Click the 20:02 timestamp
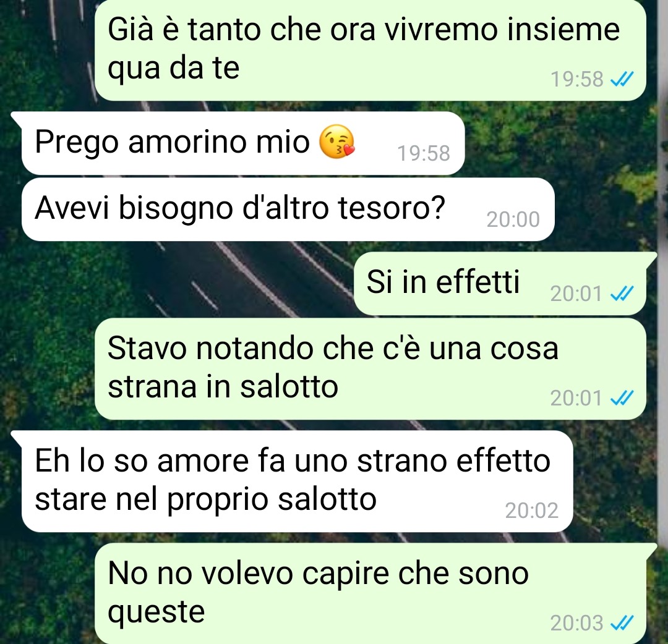This screenshot has width=668, height=644. point(532,511)
